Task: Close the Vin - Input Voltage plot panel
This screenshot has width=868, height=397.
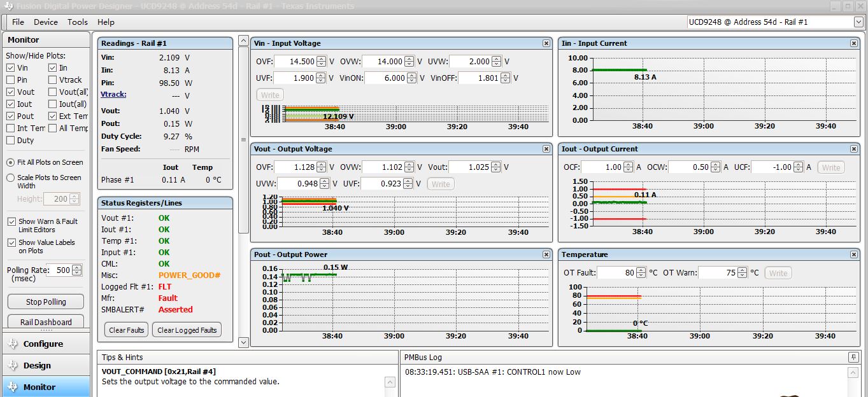Action: (546, 43)
